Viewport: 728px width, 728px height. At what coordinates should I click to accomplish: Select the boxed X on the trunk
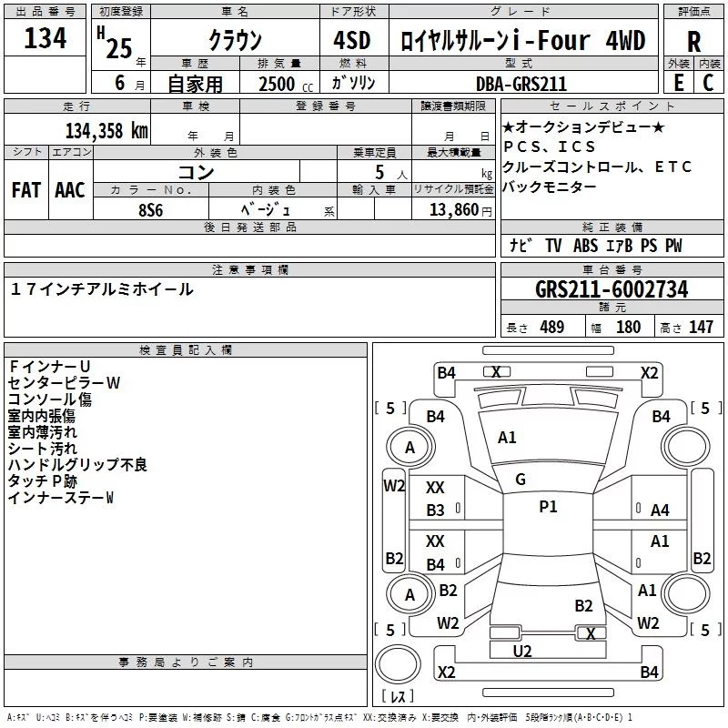click(x=591, y=633)
